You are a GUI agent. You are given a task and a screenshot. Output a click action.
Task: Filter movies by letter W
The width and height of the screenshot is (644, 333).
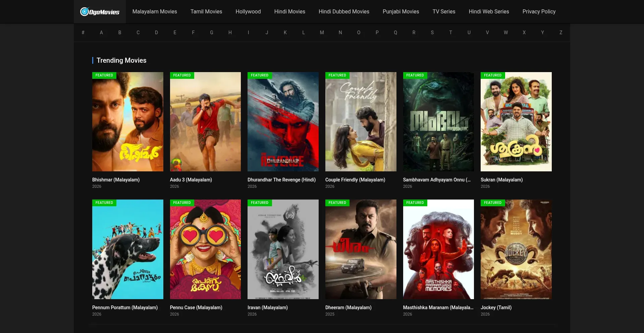506,33
